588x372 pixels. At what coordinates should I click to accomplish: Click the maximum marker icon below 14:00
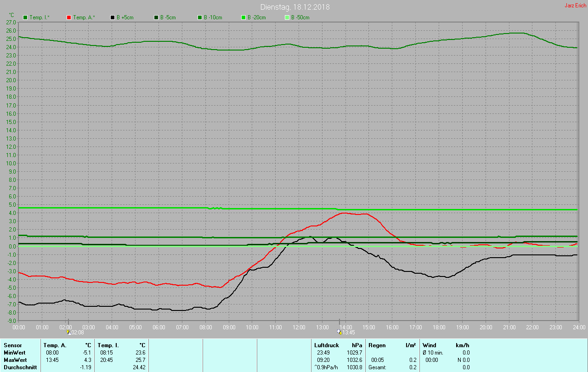tap(339, 332)
